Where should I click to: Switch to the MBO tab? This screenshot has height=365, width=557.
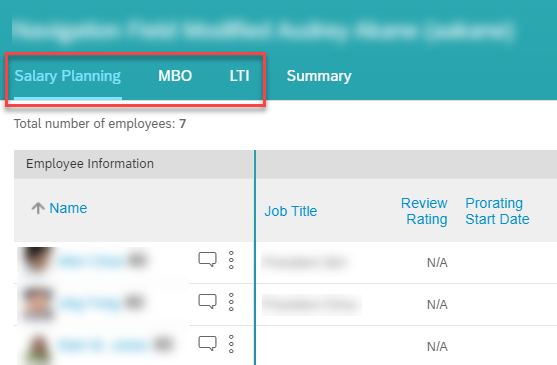tap(175, 76)
